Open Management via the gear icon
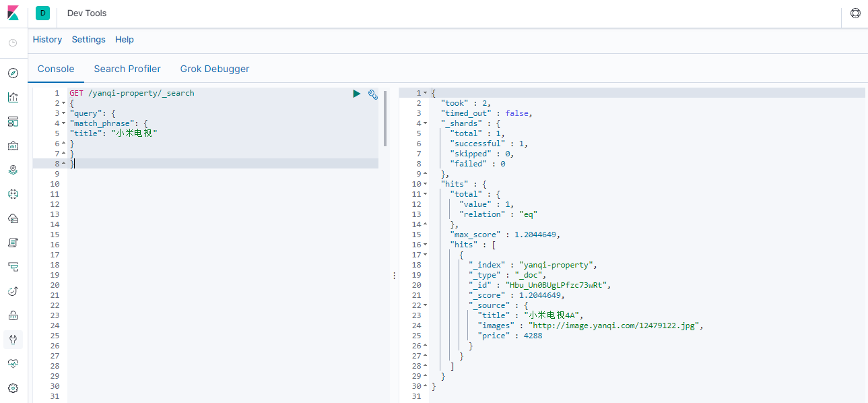Image resolution: width=868 pixels, height=403 pixels. pos(13,388)
